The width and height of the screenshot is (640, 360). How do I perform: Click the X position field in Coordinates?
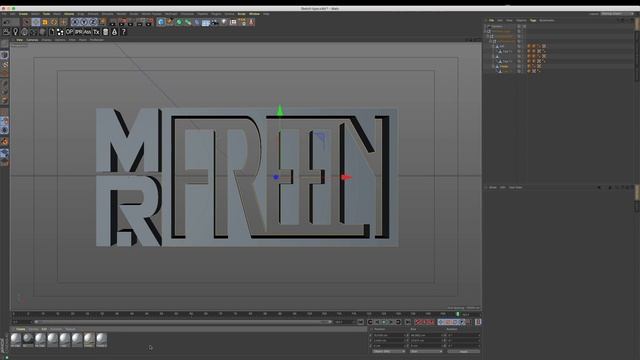click(389, 336)
